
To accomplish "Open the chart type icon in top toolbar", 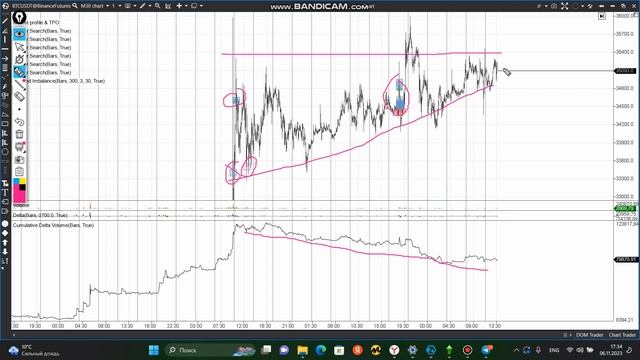I will (168, 6).
